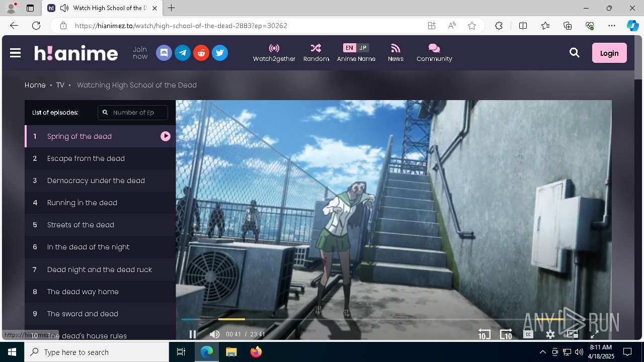Launch Firefox from taskbar
The height and width of the screenshot is (362, 644).
click(x=256, y=352)
